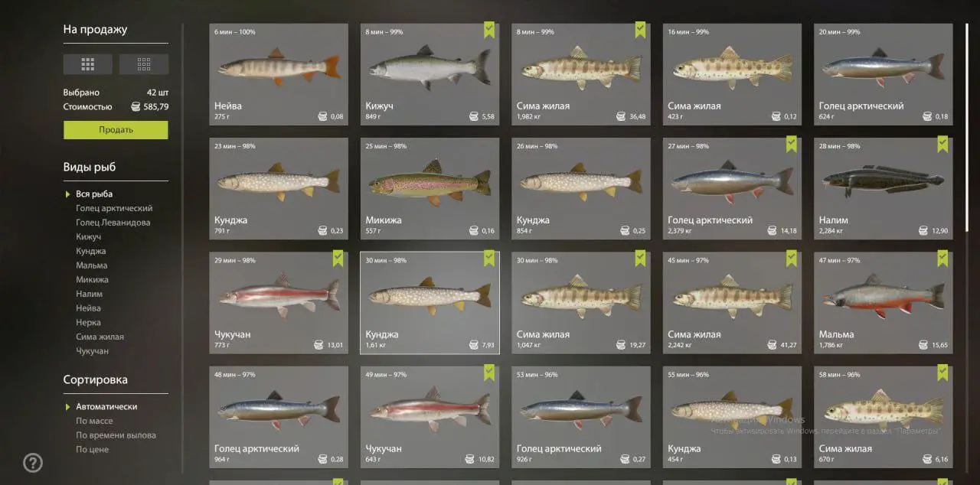Filter list by Голец Леванидова
The height and width of the screenshot is (485, 980).
[113, 223]
